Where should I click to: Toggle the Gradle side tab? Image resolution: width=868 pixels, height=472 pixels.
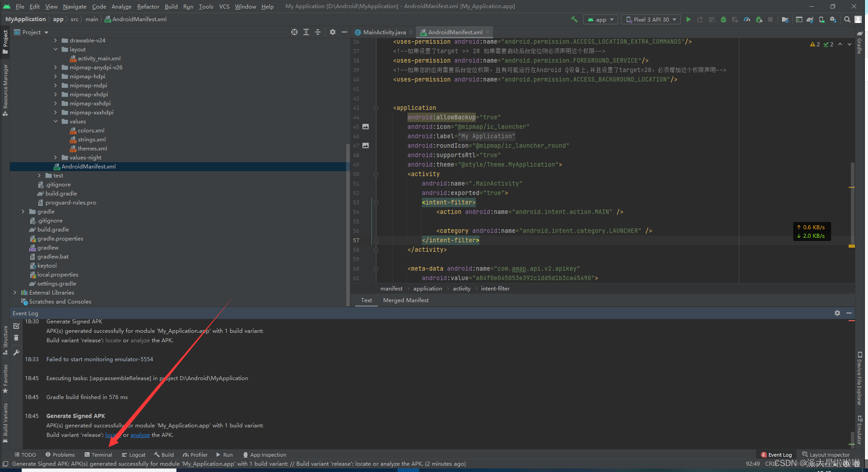pos(859,42)
